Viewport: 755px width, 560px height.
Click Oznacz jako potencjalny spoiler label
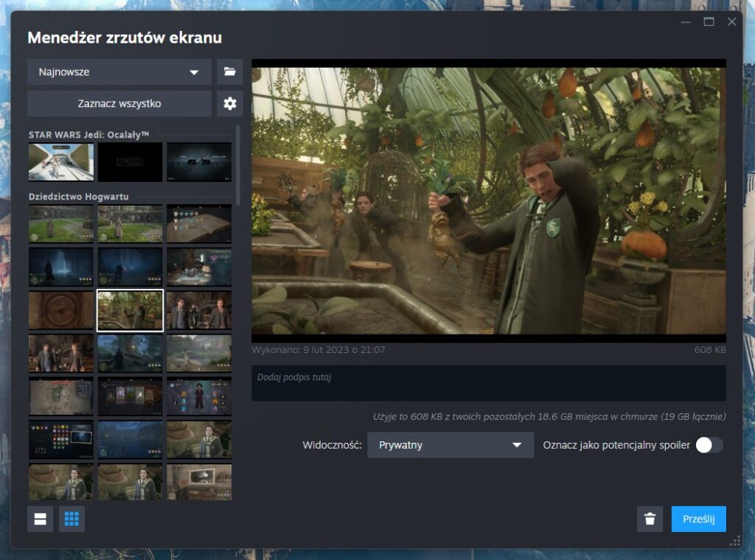616,445
